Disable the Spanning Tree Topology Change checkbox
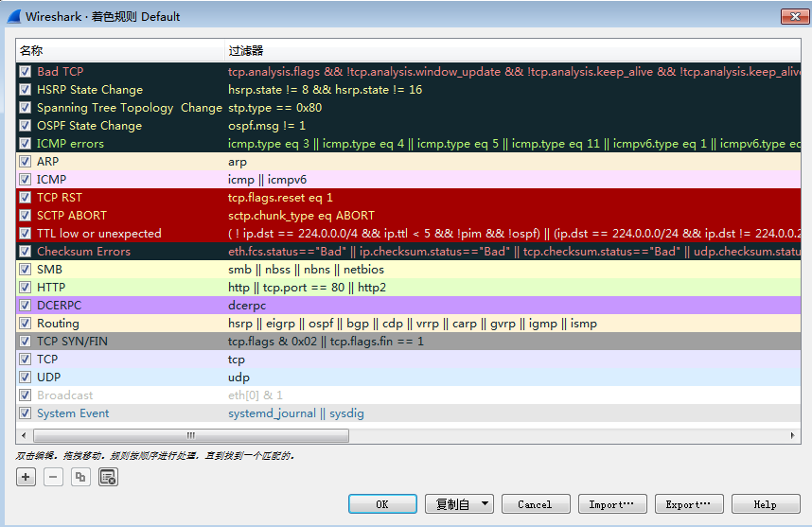Image resolution: width=812 pixels, height=527 pixels. pyautogui.click(x=25, y=108)
